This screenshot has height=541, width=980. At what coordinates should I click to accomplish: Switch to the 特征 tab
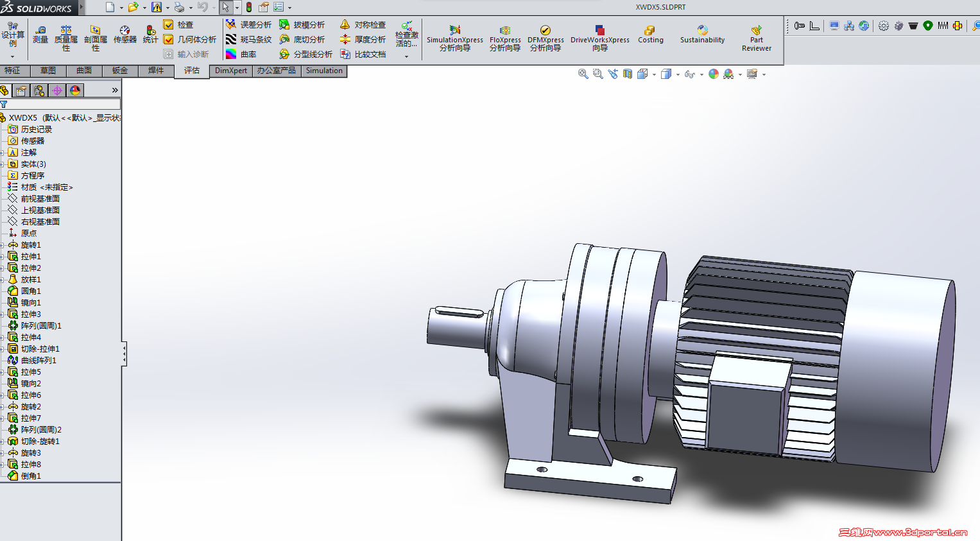(12, 71)
